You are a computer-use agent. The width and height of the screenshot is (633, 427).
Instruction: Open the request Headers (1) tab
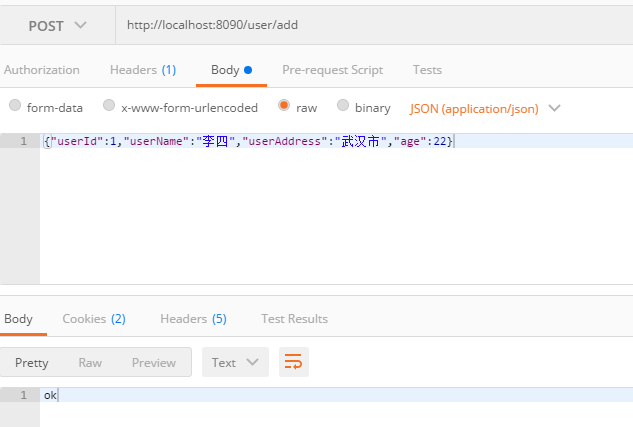(x=143, y=70)
